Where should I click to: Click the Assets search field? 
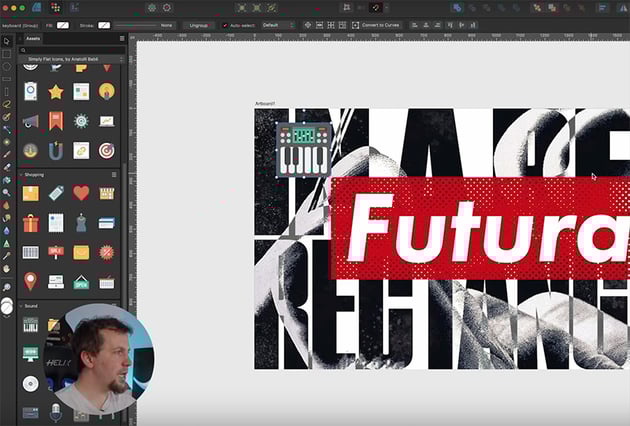coord(72,50)
